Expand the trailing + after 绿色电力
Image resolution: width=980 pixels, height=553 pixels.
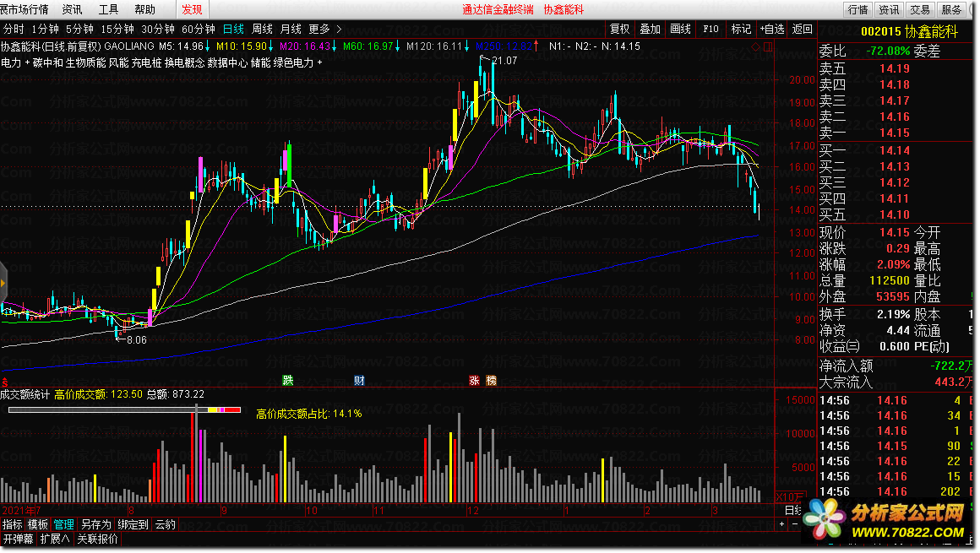tap(320, 62)
